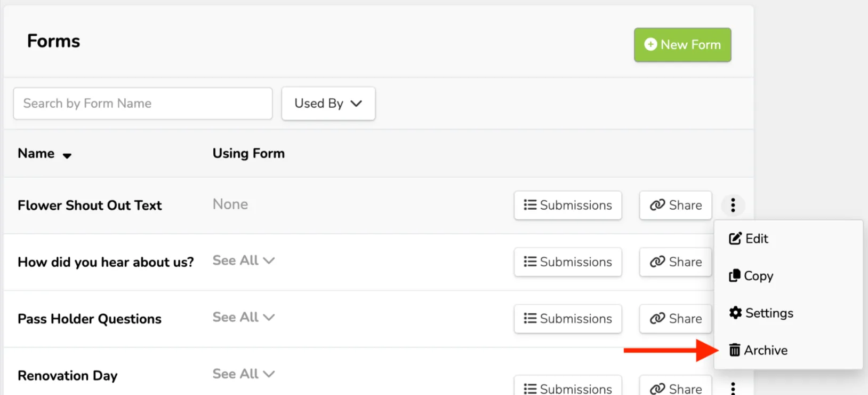868x395 pixels.
Task: Open three-dot menu for Renovation Day row
Action: point(733,388)
